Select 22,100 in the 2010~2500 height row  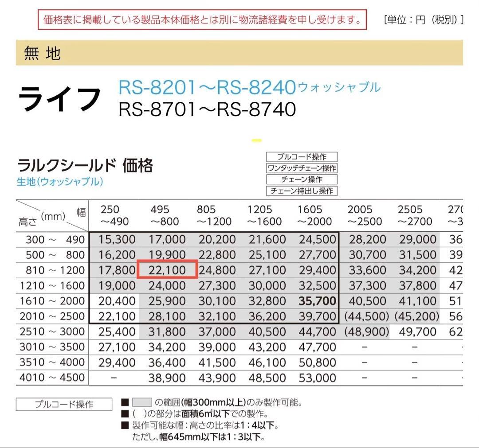click(117, 316)
